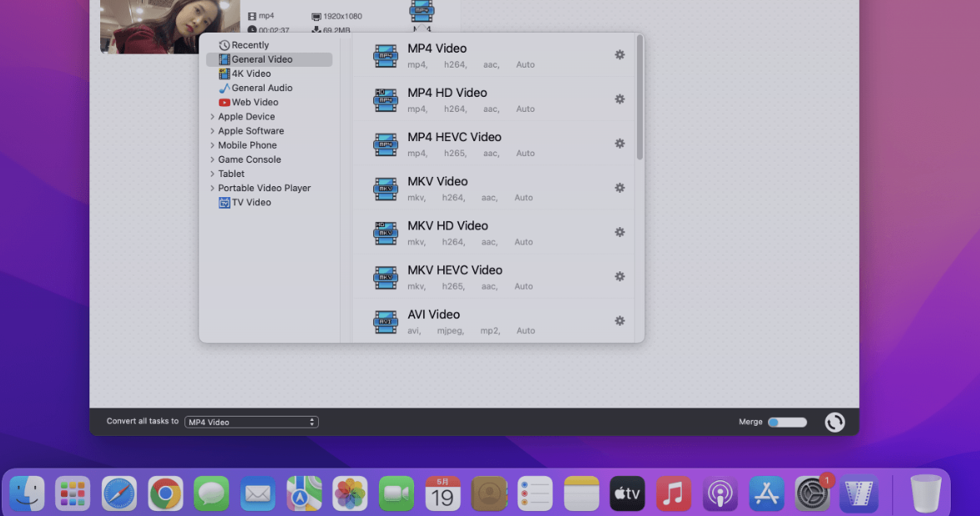Click the format list scrollbar
Image resolution: width=980 pixels, height=516 pixels.
coord(639,98)
